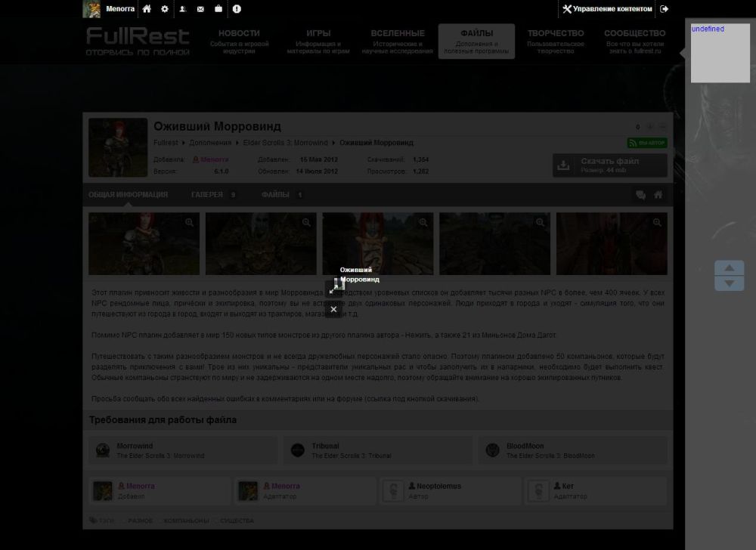
Task: Switch to the Галерея tab
Action: point(214,195)
